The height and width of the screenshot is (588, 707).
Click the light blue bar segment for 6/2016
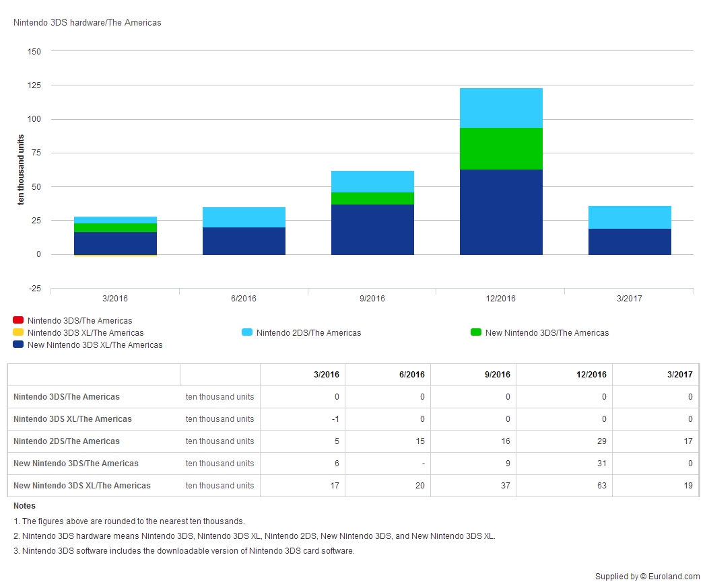244,217
